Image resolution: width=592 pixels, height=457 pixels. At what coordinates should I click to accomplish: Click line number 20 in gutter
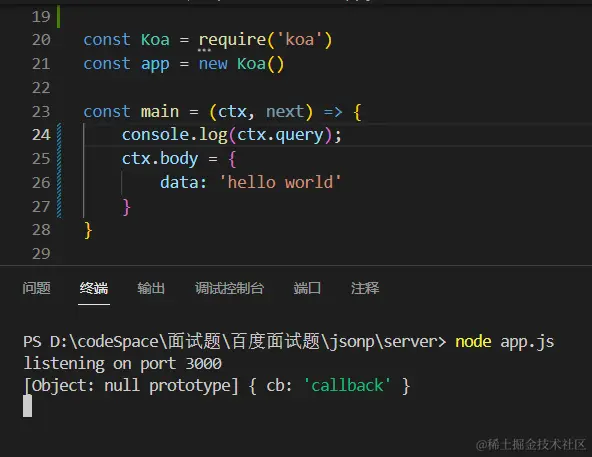click(41, 40)
